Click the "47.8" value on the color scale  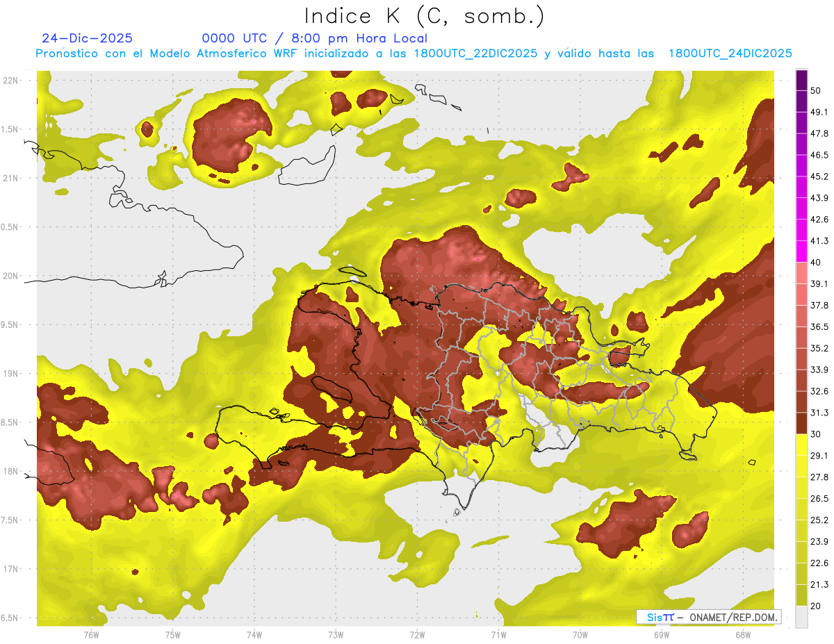click(x=819, y=133)
